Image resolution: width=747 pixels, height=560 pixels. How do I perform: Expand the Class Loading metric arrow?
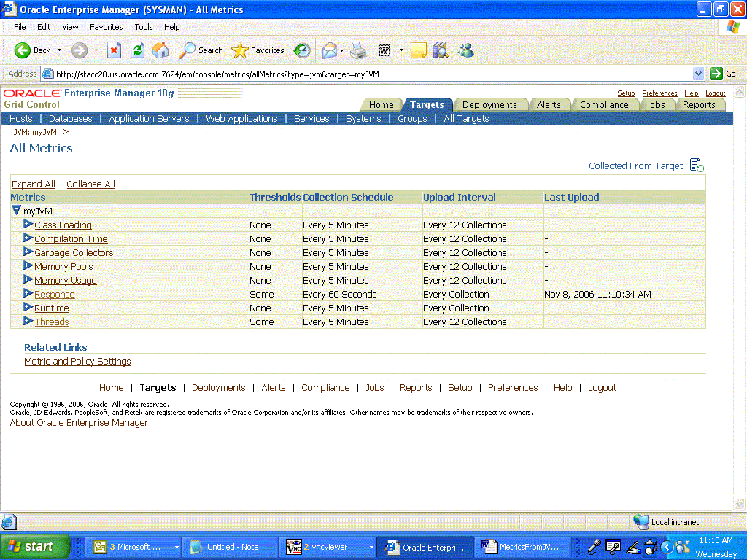tap(28, 224)
